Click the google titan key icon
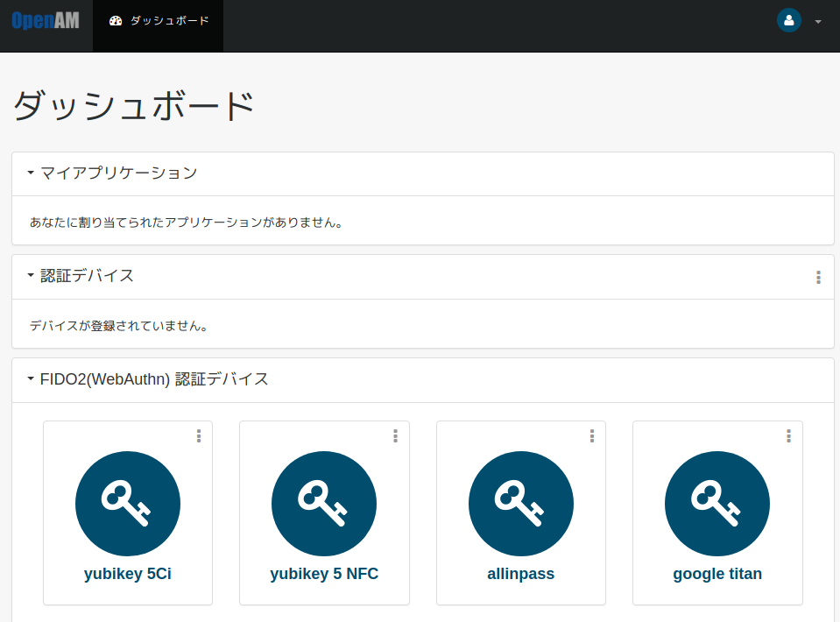Screen dimensions: 840x622 (717, 504)
